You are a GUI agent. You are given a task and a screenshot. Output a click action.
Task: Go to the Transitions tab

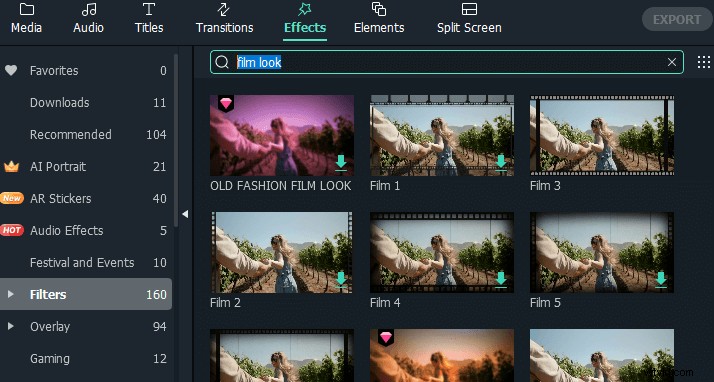[224, 19]
